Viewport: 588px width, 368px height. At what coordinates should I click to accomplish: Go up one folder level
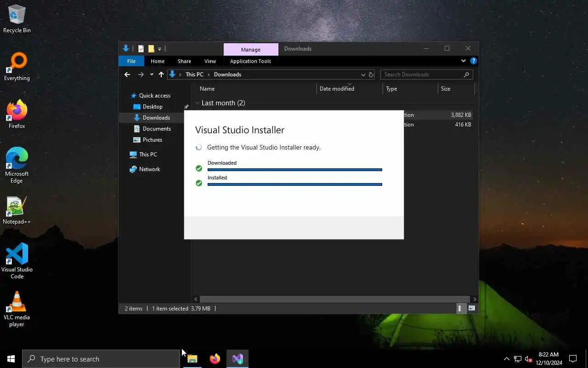(161, 75)
